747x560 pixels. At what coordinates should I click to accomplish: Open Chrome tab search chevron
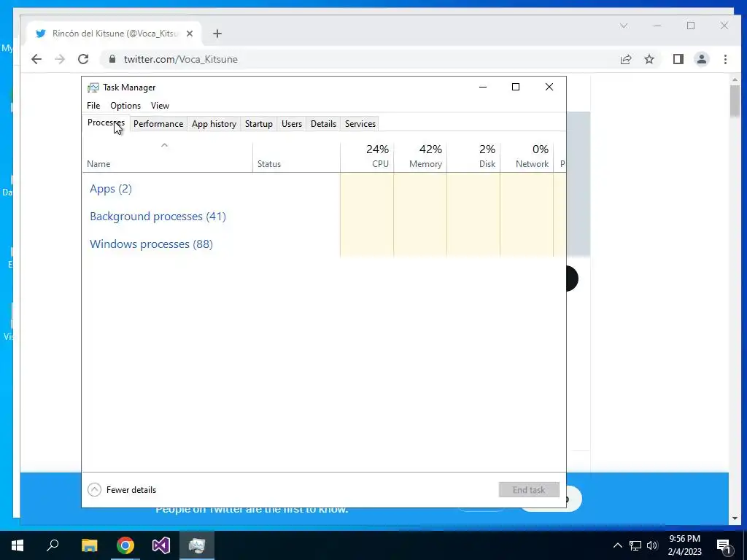(624, 26)
